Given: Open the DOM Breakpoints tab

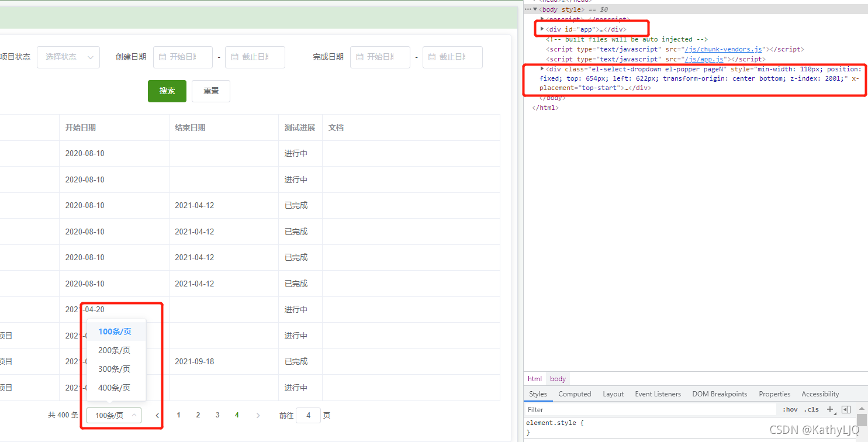Looking at the screenshot, I should (720, 394).
